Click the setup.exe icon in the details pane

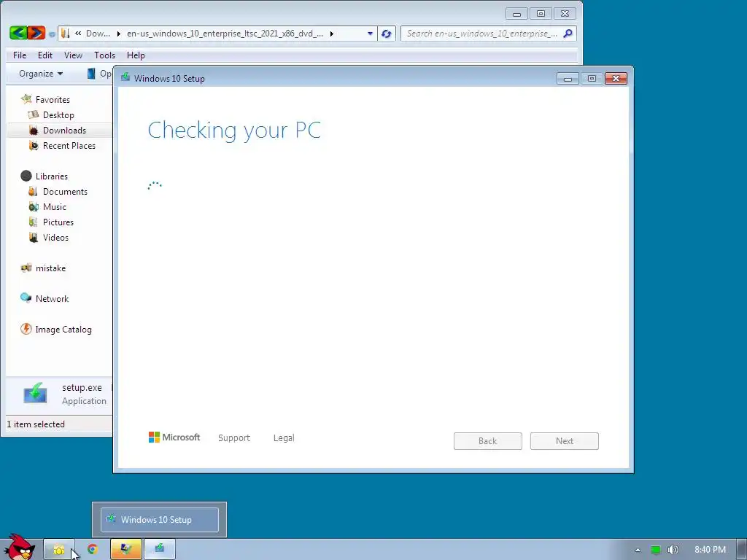tap(35, 393)
